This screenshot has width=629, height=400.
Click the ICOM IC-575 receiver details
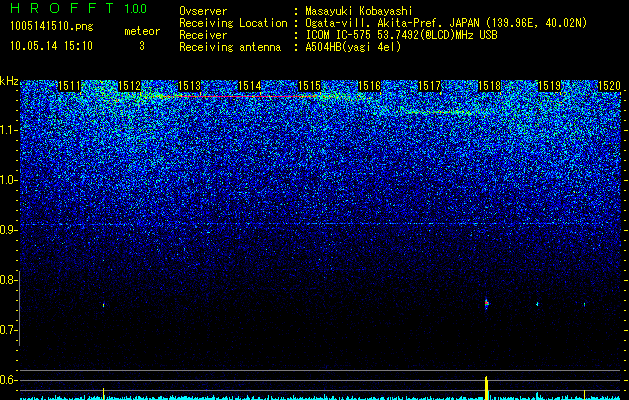point(401,35)
